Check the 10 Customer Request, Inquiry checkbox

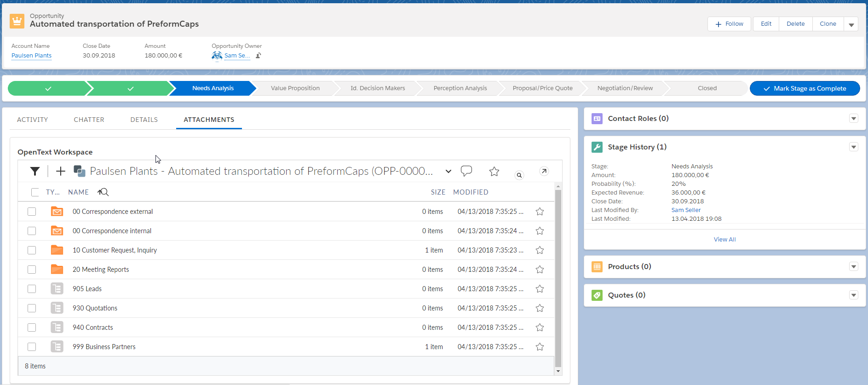pyautogui.click(x=32, y=250)
